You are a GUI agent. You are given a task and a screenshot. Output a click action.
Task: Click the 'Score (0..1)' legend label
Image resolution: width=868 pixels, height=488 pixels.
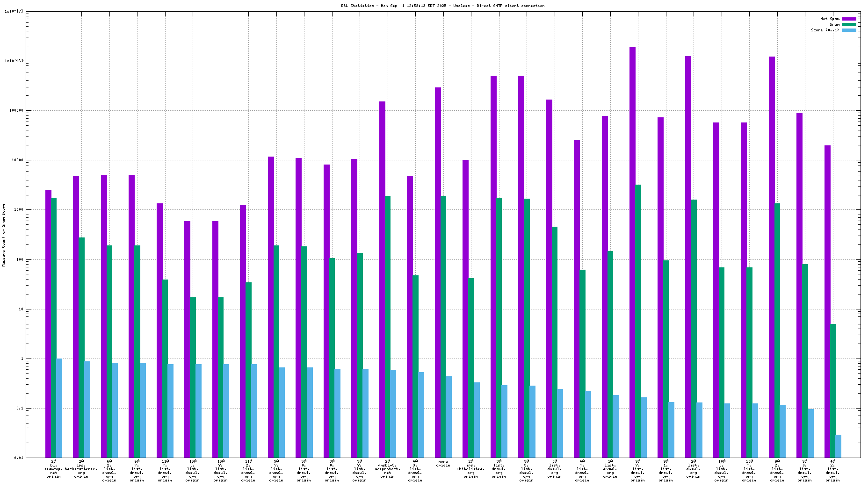click(x=825, y=30)
